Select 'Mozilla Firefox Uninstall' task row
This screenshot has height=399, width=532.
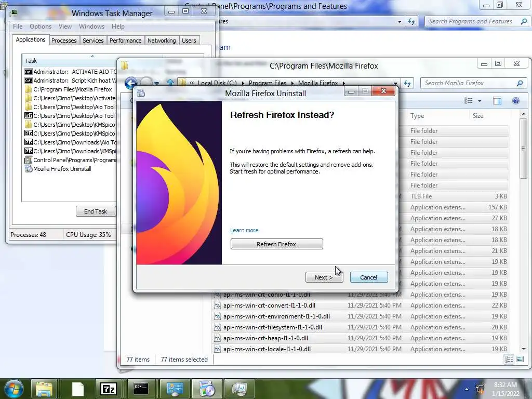click(70, 169)
